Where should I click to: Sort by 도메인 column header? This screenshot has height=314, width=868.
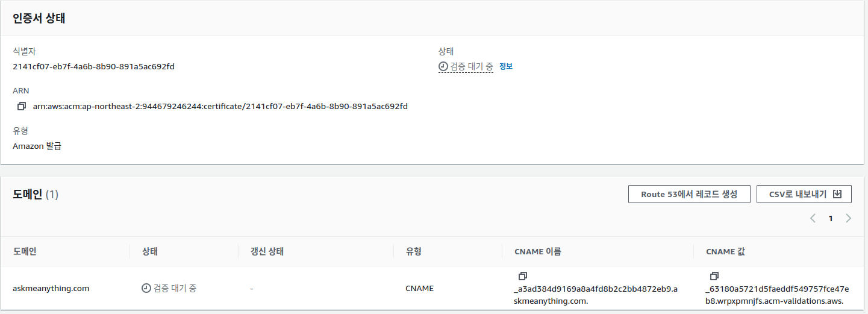25,251
